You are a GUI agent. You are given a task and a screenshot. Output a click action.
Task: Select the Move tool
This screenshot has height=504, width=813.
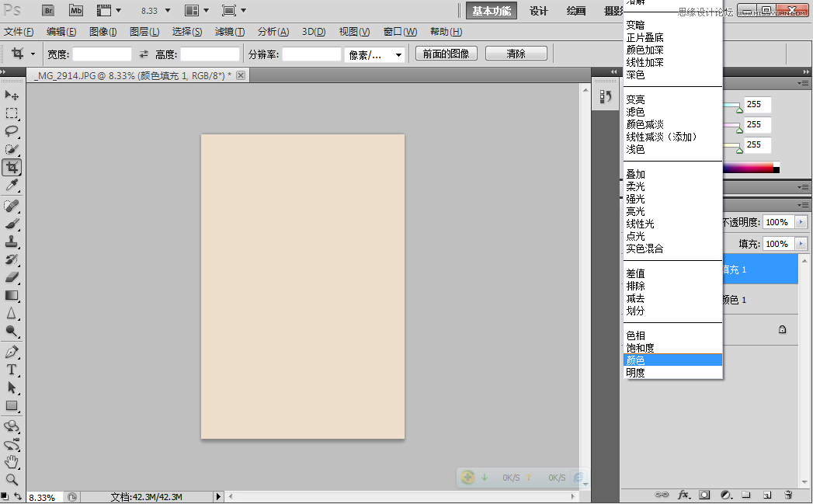pyautogui.click(x=12, y=96)
